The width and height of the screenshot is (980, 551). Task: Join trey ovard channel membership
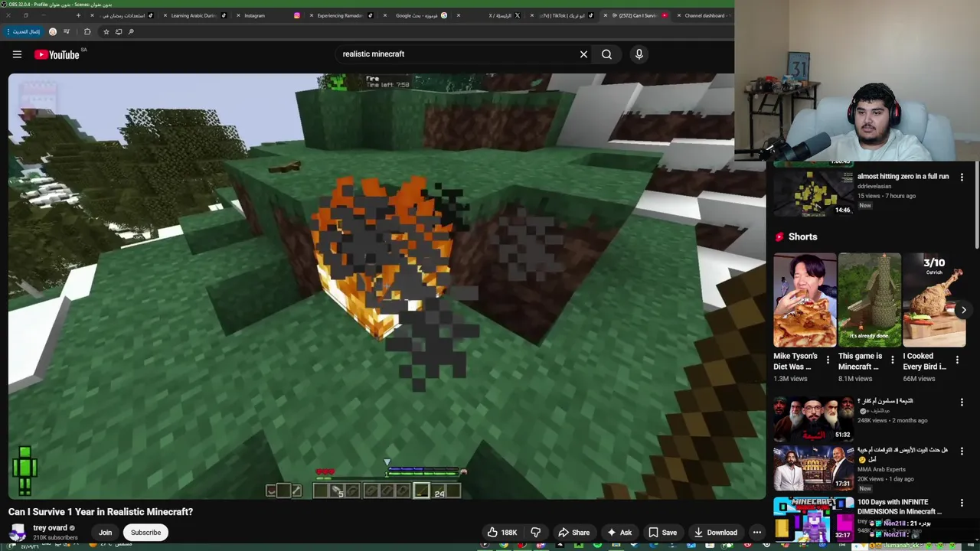click(105, 533)
